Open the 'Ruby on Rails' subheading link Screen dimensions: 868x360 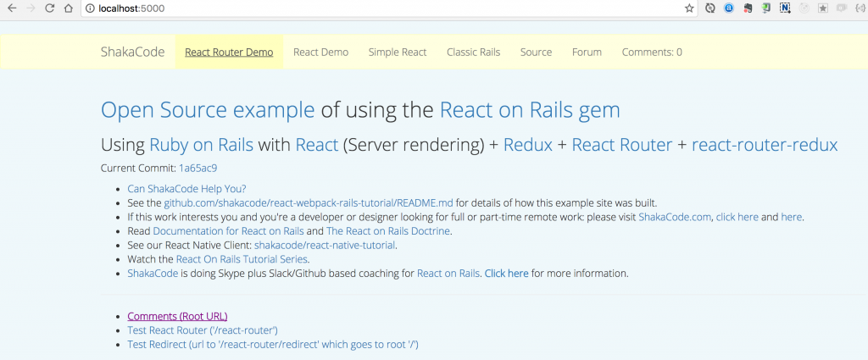pyautogui.click(x=202, y=145)
